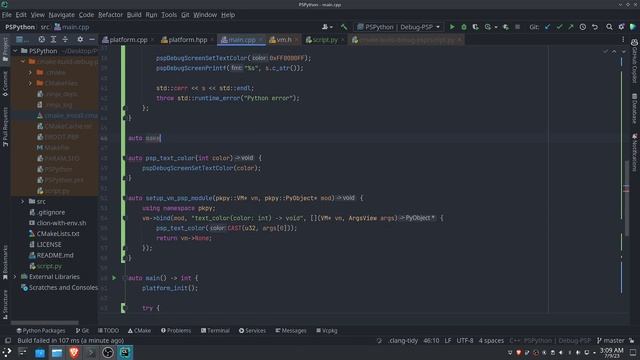
Task: Open the Build menu
Action: 134,15
